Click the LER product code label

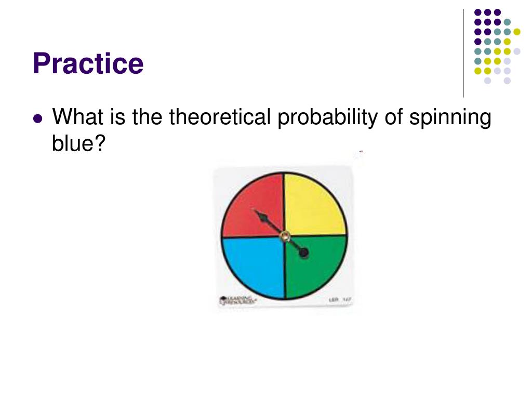tap(340, 300)
